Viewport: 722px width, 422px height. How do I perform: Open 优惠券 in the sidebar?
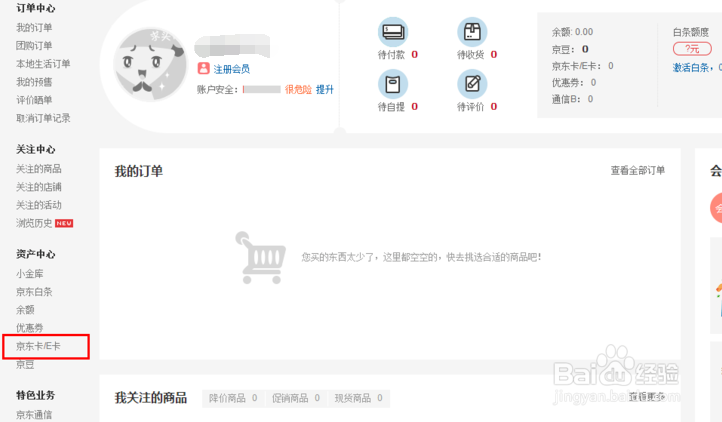[x=29, y=328]
